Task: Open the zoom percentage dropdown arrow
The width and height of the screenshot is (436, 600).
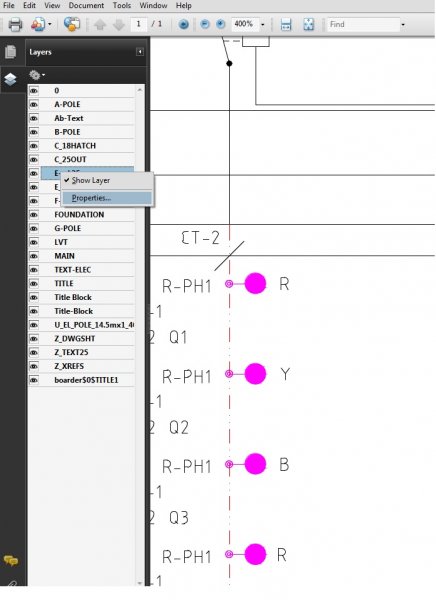Action: (x=263, y=25)
